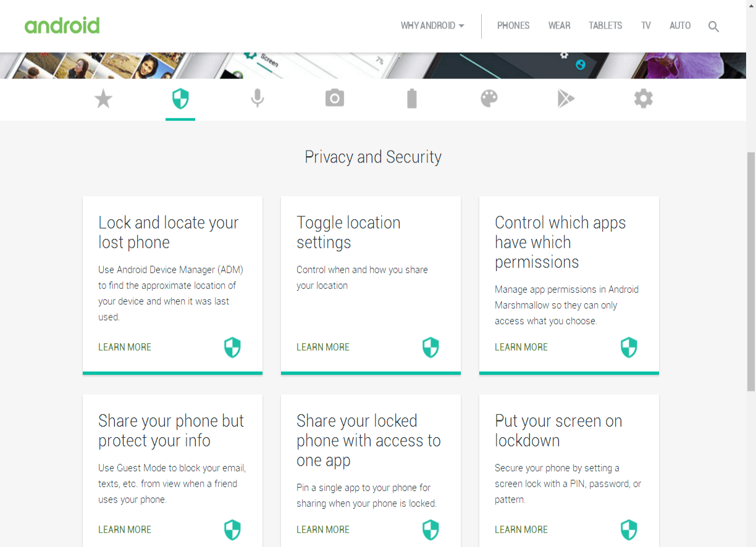Click the 'Share your phone but protect your info' heading
Screen dimensions: 756x547
click(171, 430)
